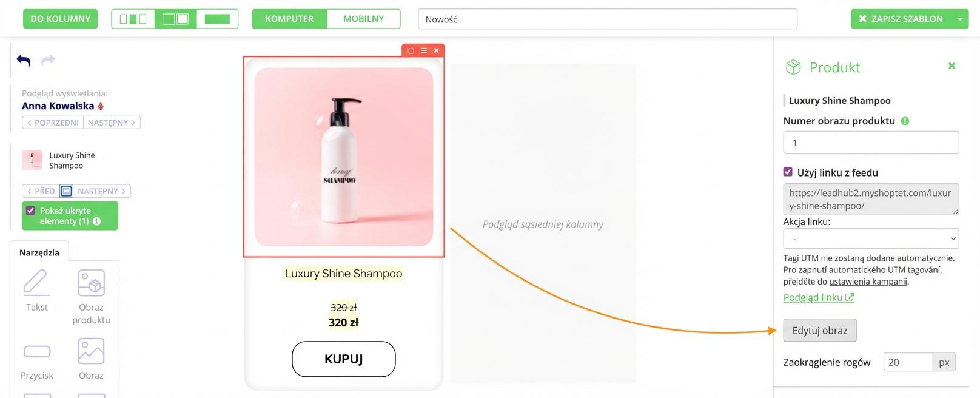
Task: Select the three-column layout icon
Action: (133, 19)
